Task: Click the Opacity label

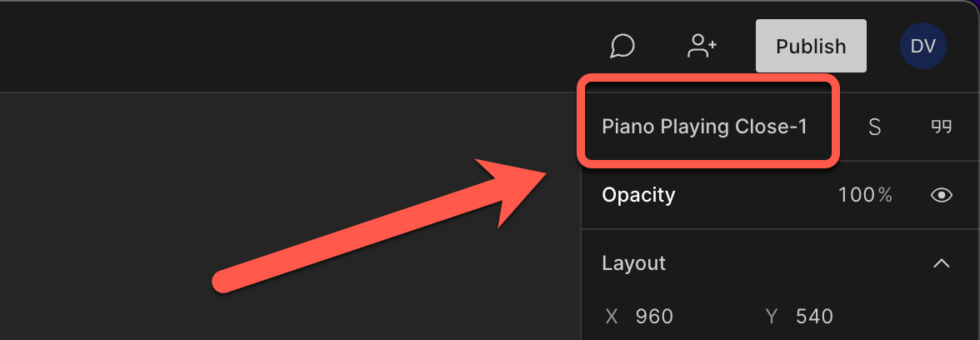Action: coord(638,195)
